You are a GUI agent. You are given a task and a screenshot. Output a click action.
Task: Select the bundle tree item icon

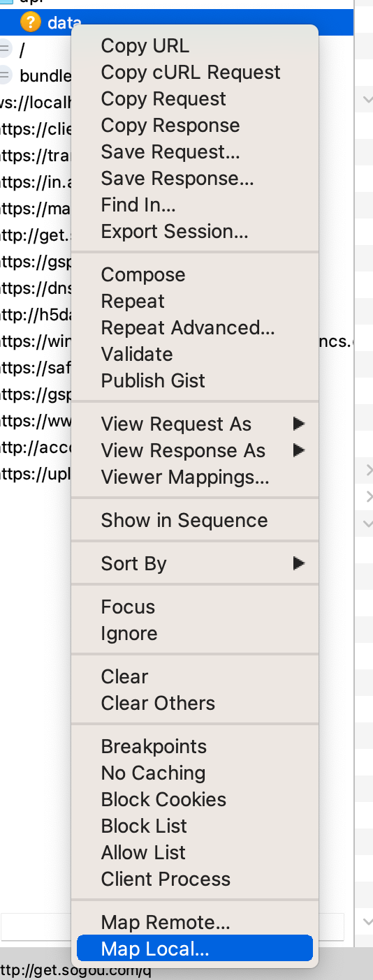[6, 74]
